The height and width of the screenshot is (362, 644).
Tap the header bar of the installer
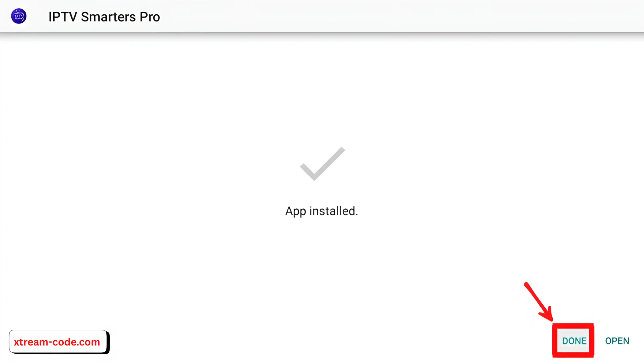tap(322, 16)
